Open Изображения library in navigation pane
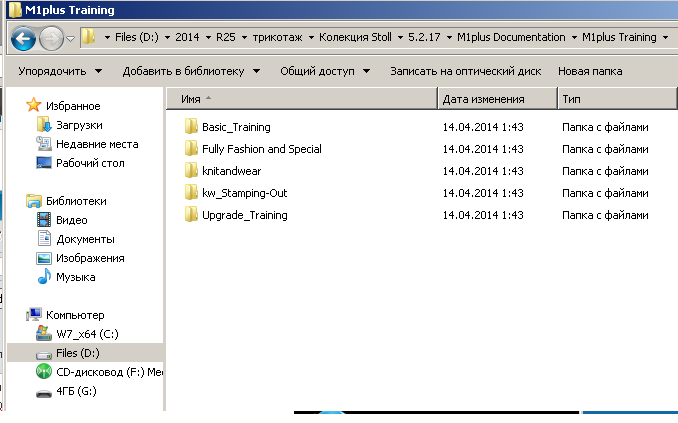Viewport: 678px width, 423px height. tap(90, 258)
